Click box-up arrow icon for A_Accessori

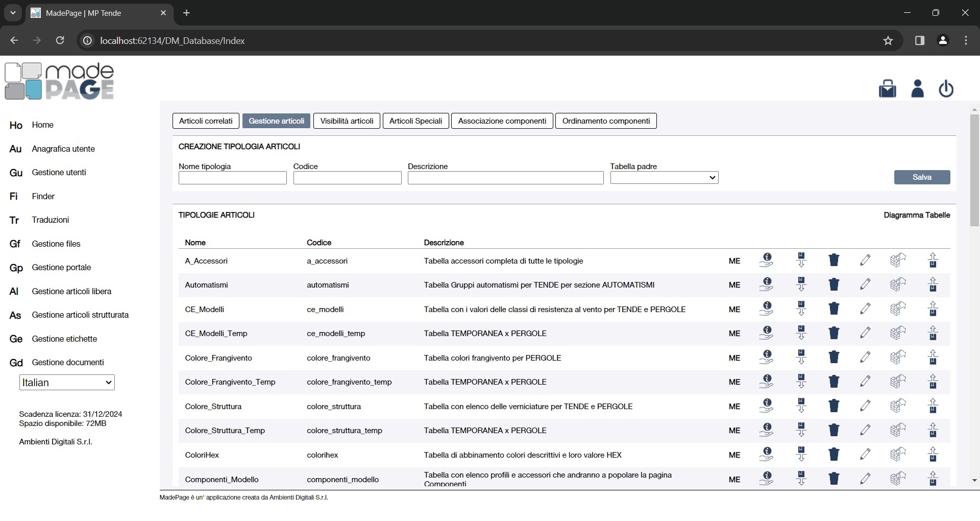click(933, 260)
